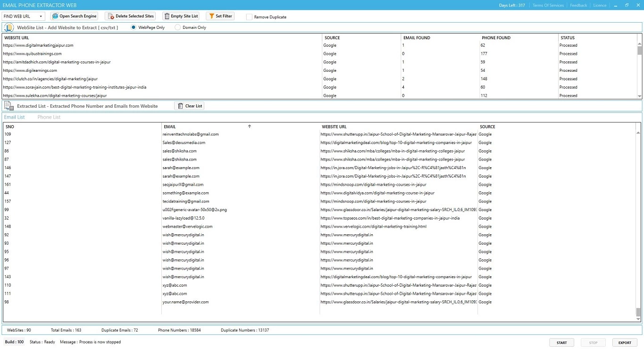The height and width of the screenshot is (349, 644).
Task: Switch to the Phone List tab
Action: pos(49,117)
